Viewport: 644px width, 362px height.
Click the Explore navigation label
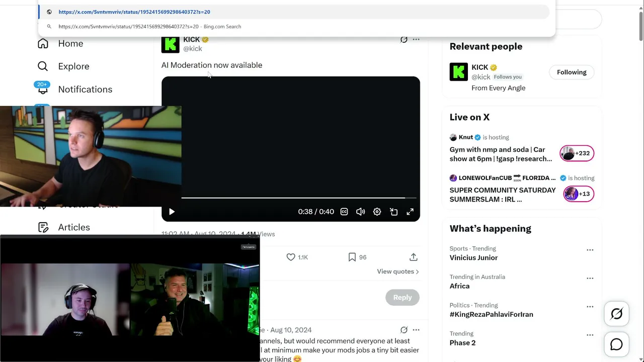pos(73,66)
